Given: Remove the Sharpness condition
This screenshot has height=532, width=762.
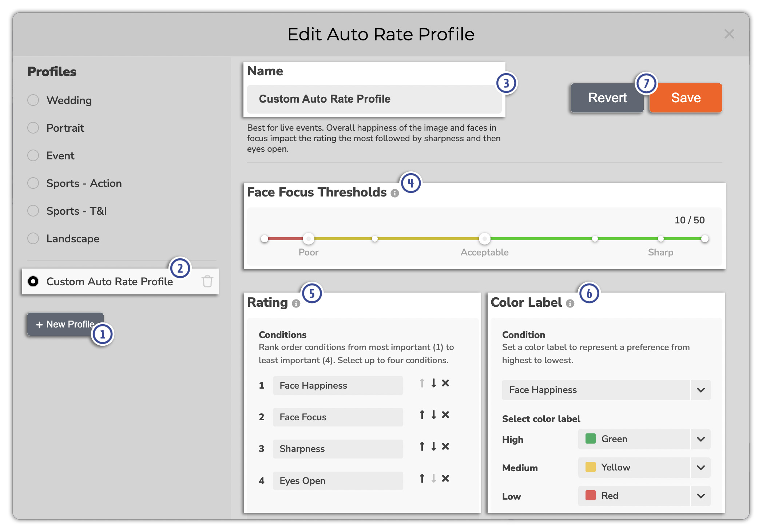Looking at the screenshot, I should pos(446,446).
